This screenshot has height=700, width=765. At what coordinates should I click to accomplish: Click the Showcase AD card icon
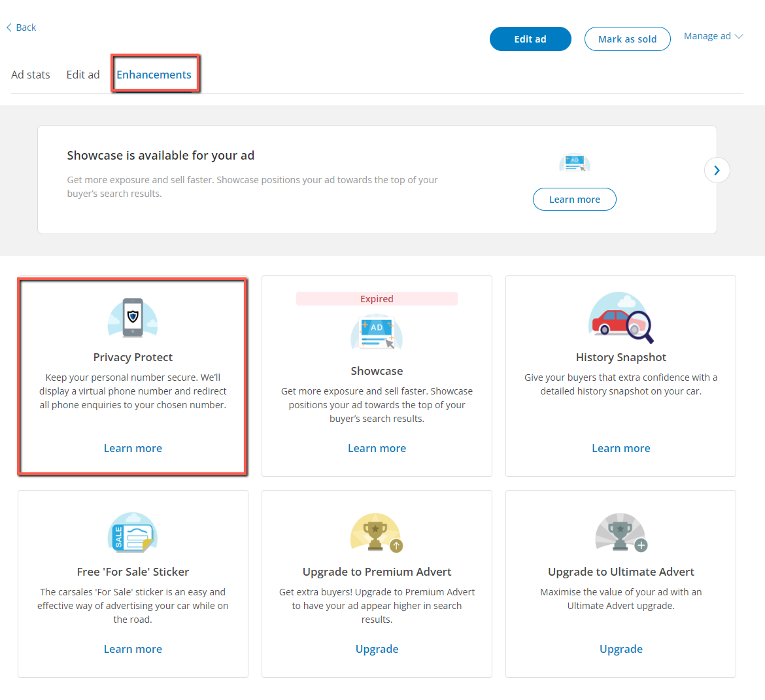pyautogui.click(x=377, y=332)
